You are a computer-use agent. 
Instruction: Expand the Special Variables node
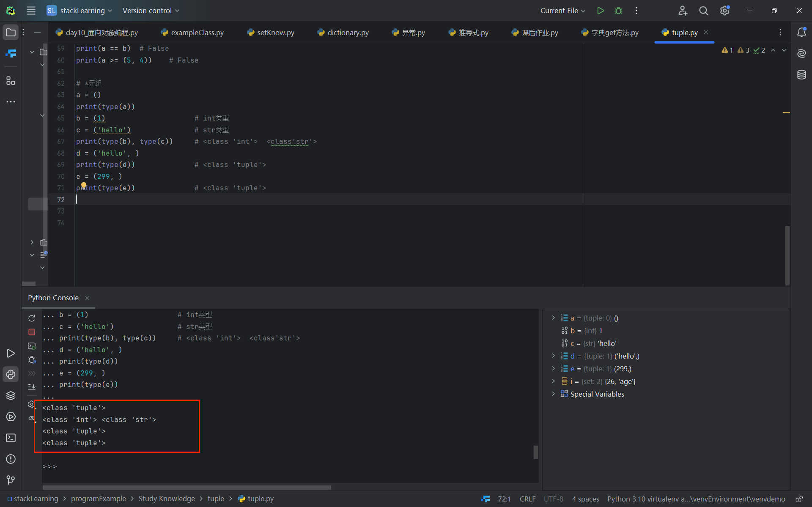553,394
